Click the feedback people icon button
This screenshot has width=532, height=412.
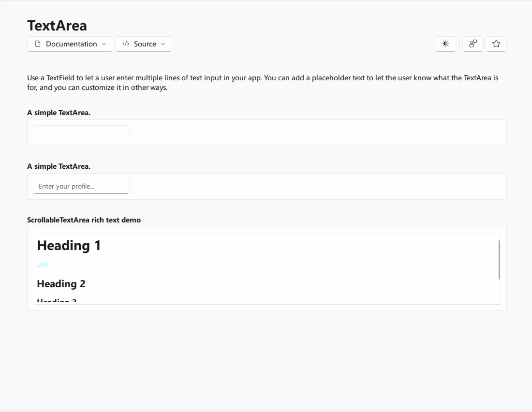click(473, 44)
